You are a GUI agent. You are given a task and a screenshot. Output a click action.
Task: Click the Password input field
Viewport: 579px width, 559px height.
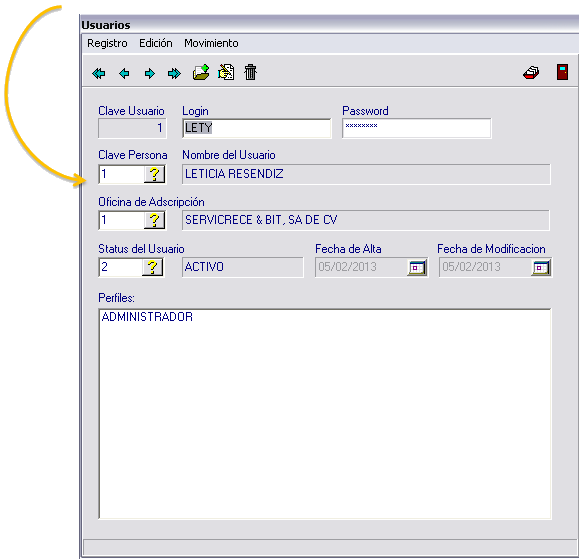point(417,128)
